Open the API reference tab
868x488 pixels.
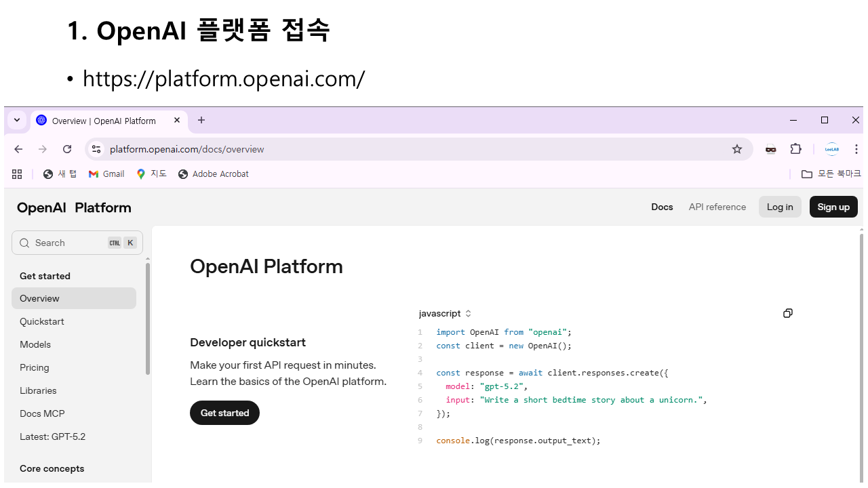point(717,207)
